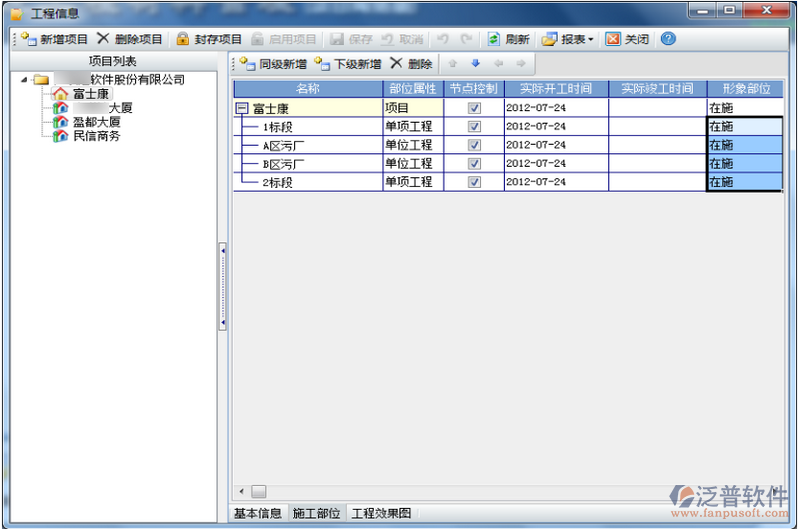This screenshot has width=799, height=529.
Task: Toggle 节点控制 checkbox for B区污厂 row
Action: 474,164
